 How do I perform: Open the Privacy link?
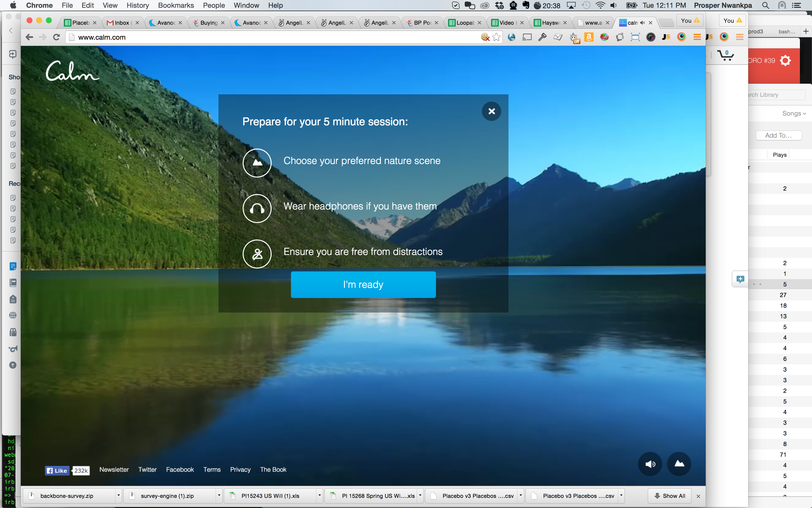coord(240,470)
